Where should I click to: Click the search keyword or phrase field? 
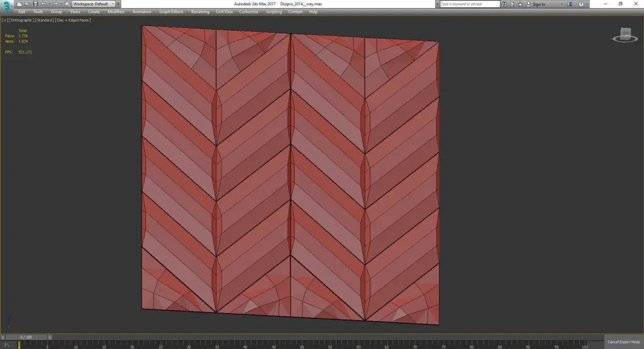(470, 4)
